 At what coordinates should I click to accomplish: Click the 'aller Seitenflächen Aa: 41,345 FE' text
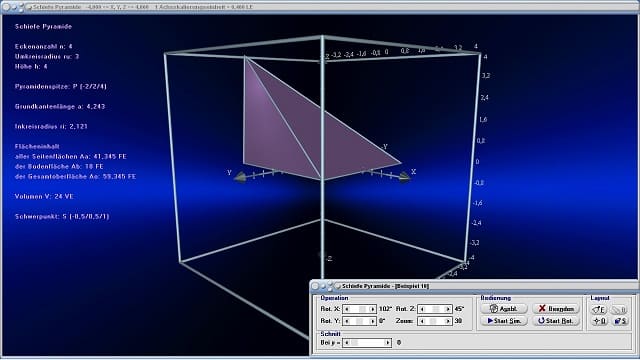pyautogui.click(x=71, y=156)
